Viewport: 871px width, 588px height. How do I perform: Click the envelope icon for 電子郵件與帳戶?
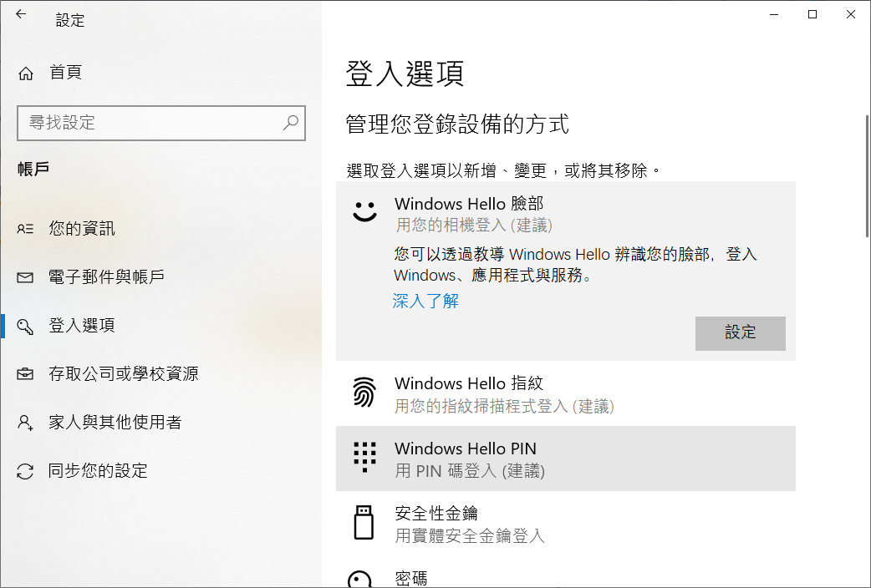[25, 277]
